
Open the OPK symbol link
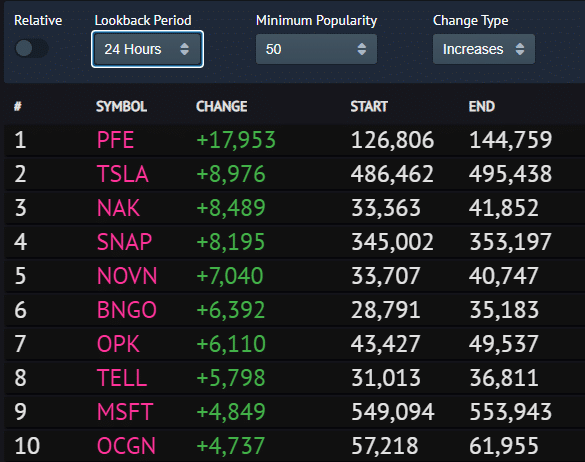118,344
